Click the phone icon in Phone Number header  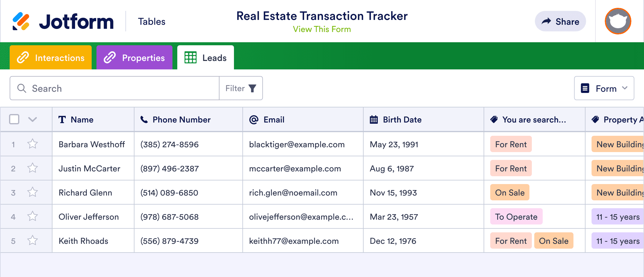[144, 119]
